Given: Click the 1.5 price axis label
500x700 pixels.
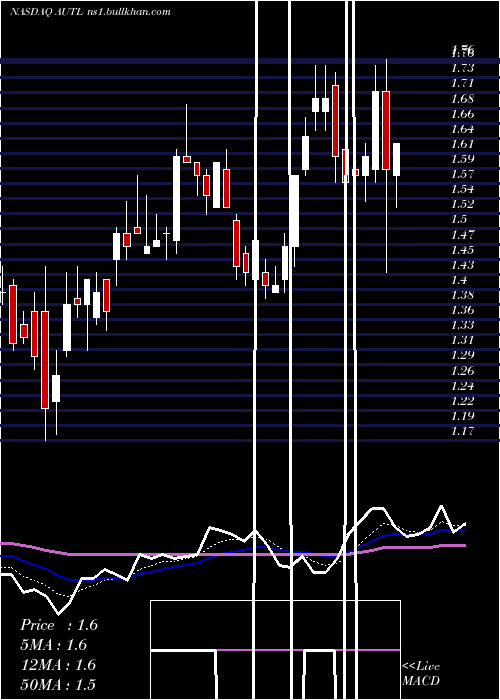Looking at the screenshot, I should coord(459,219).
